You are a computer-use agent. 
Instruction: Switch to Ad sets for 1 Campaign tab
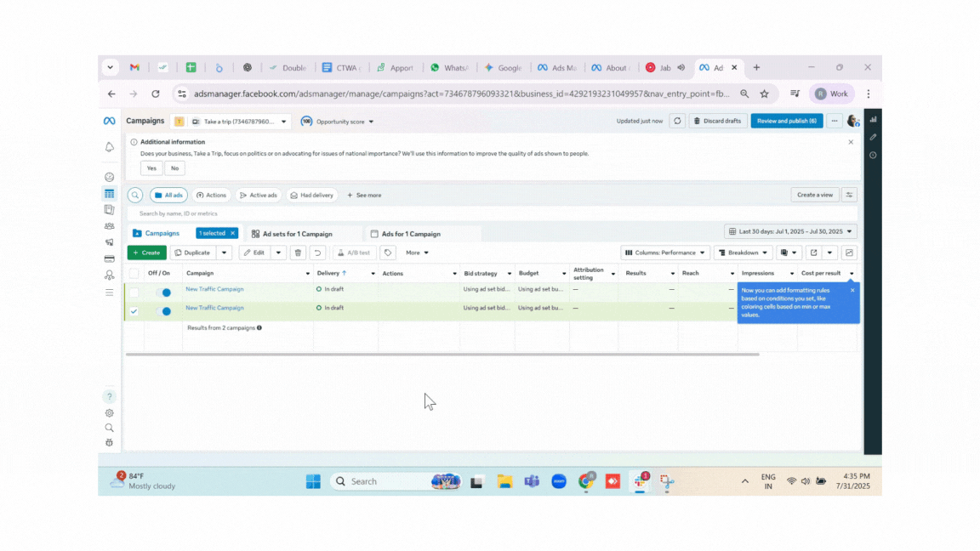coord(297,234)
